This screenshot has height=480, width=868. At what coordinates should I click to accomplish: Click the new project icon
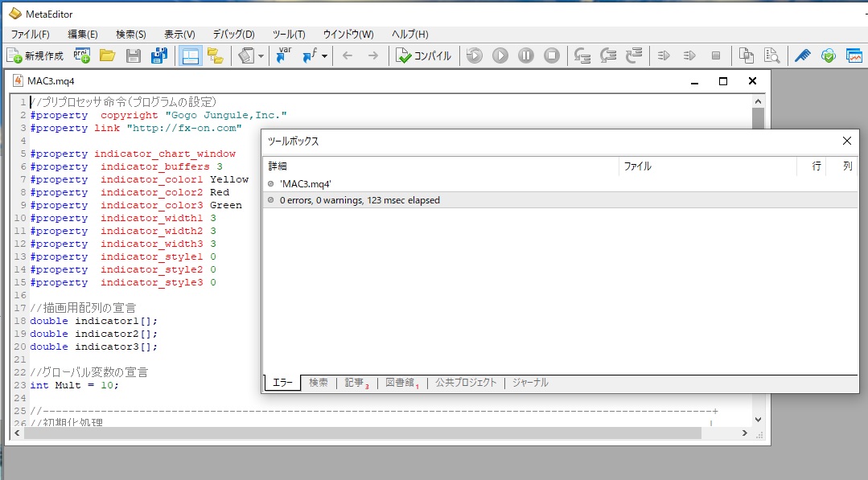[x=81, y=55]
